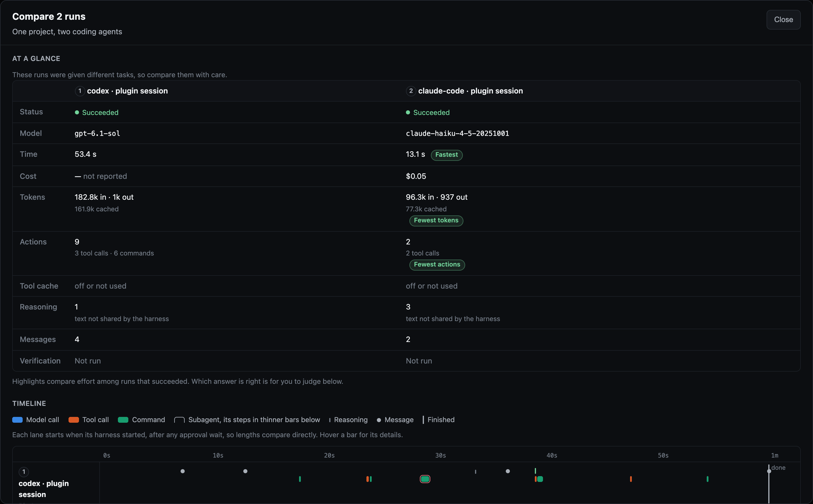Viewport: 813px width, 504px height.
Task: Click the 'not reported' cost value
Action: [105, 176]
